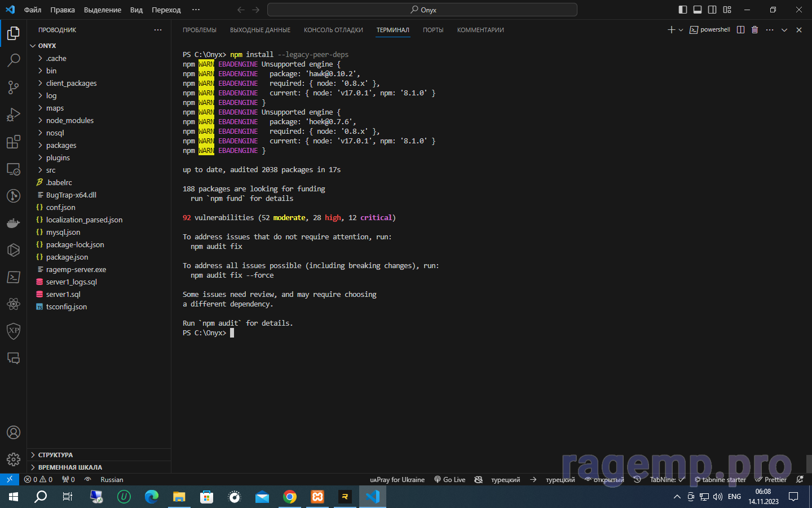Open the Search view in activity bar
This screenshot has height=508, width=812.
tap(14, 60)
